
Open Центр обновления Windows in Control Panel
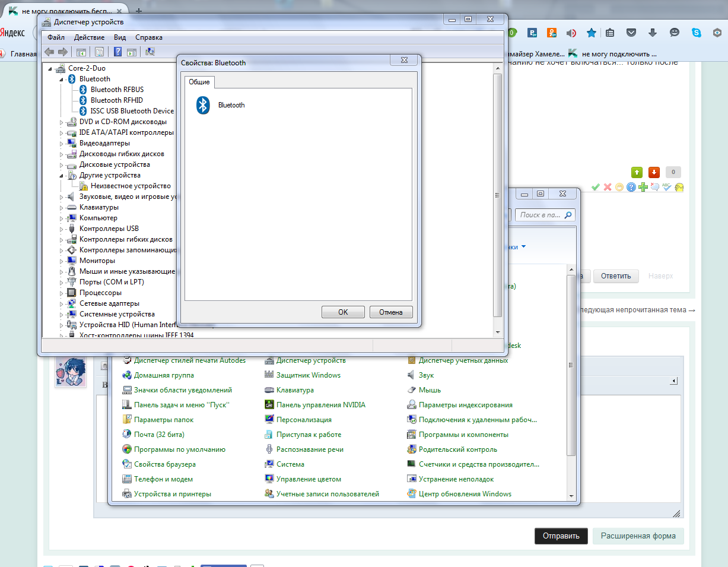[465, 494]
